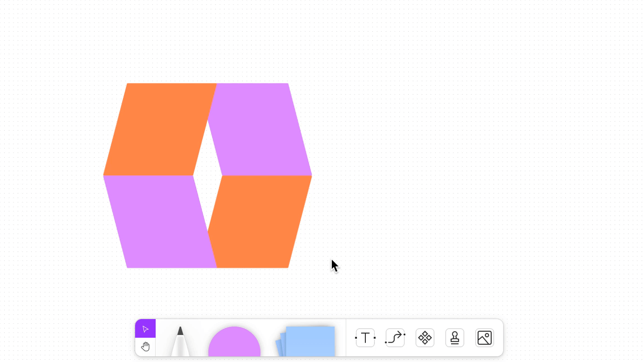Open the widgets and templates menu
The image size is (644, 362).
pos(425,338)
